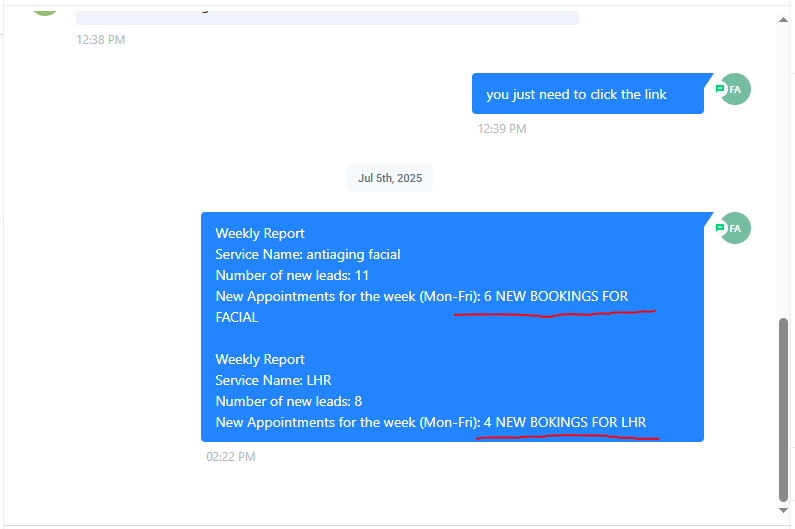This screenshot has width=795, height=529.
Task: Click green chat badge on the upper FA avatar
Action: (x=720, y=89)
